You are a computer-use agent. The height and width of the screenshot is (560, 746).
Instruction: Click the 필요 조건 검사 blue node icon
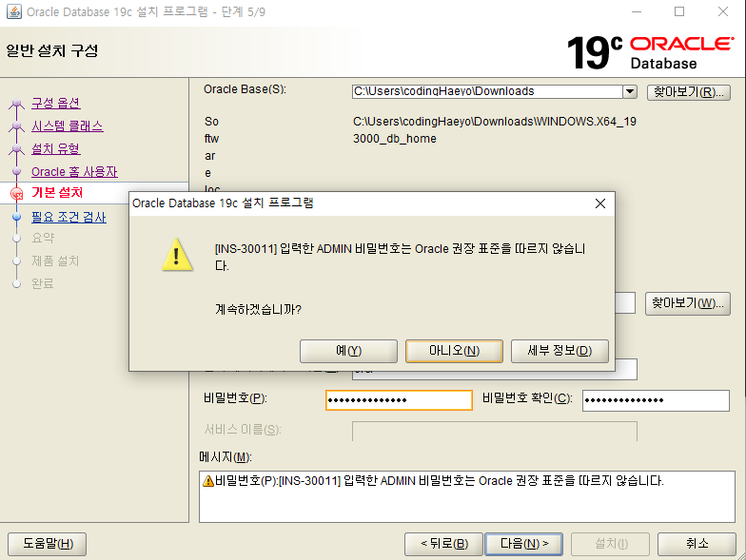17,217
